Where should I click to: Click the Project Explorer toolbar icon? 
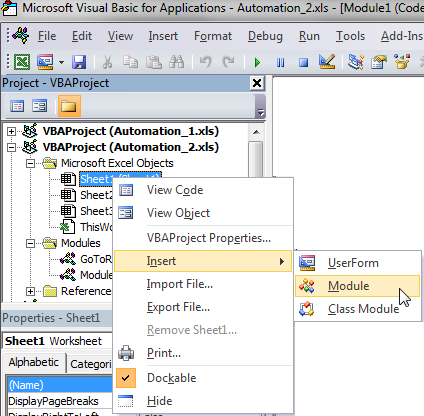point(356,62)
